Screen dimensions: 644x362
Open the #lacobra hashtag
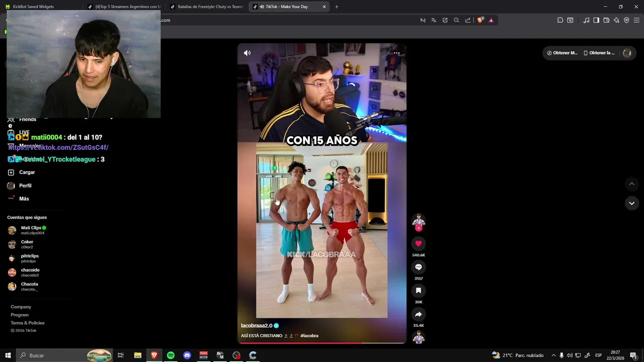point(309,336)
